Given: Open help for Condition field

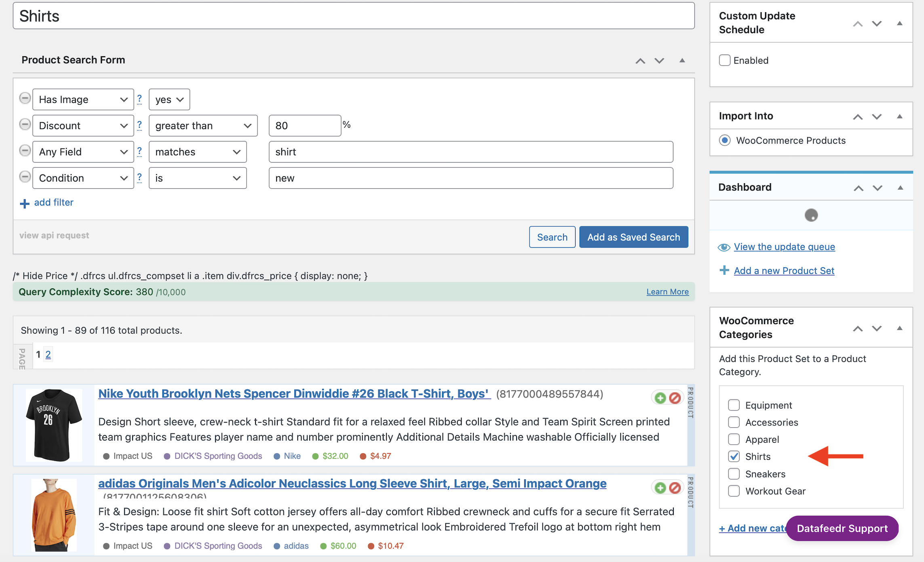Looking at the screenshot, I should pyautogui.click(x=139, y=177).
